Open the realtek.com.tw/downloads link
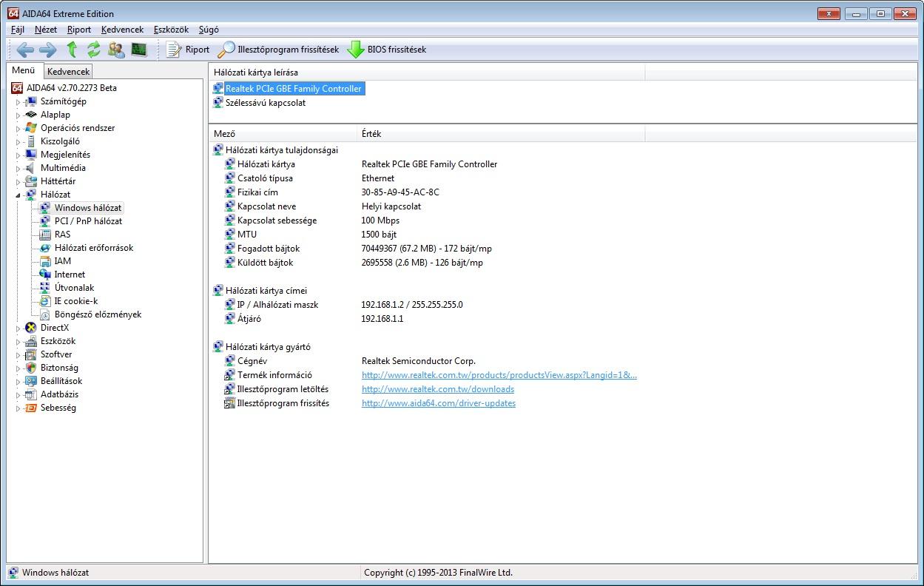 coord(438,389)
